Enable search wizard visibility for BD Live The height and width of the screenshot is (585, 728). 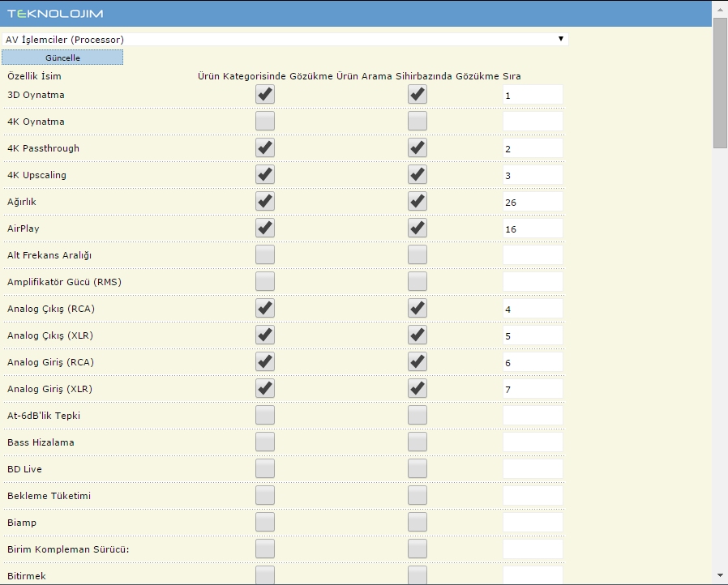(417, 468)
